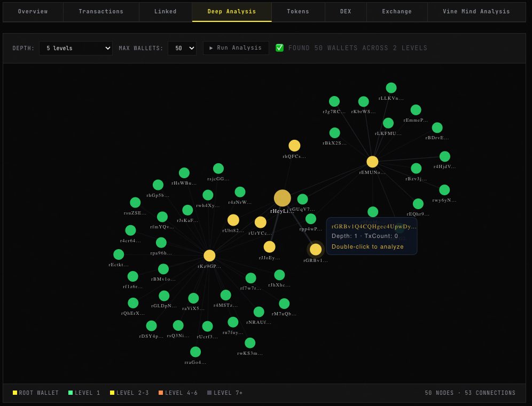
Task: Click the Level 1 green legend swatch
Action: (71, 393)
